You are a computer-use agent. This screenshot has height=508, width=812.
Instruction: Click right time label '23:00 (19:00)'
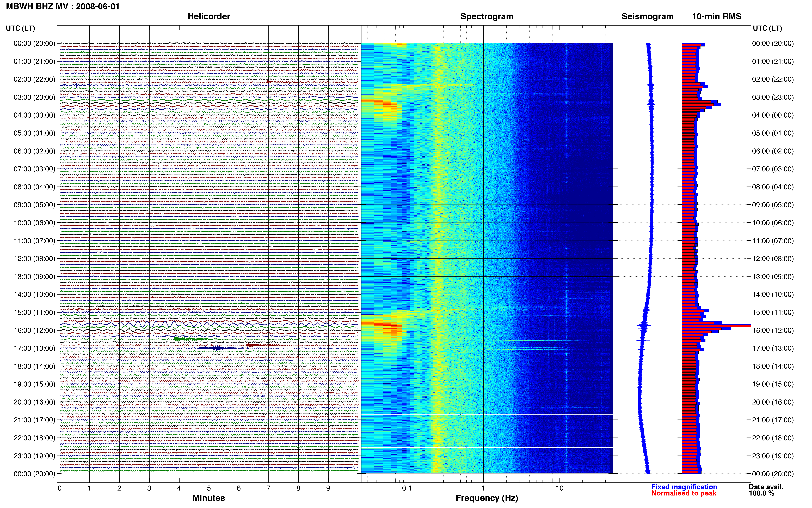[x=773, y=456]
